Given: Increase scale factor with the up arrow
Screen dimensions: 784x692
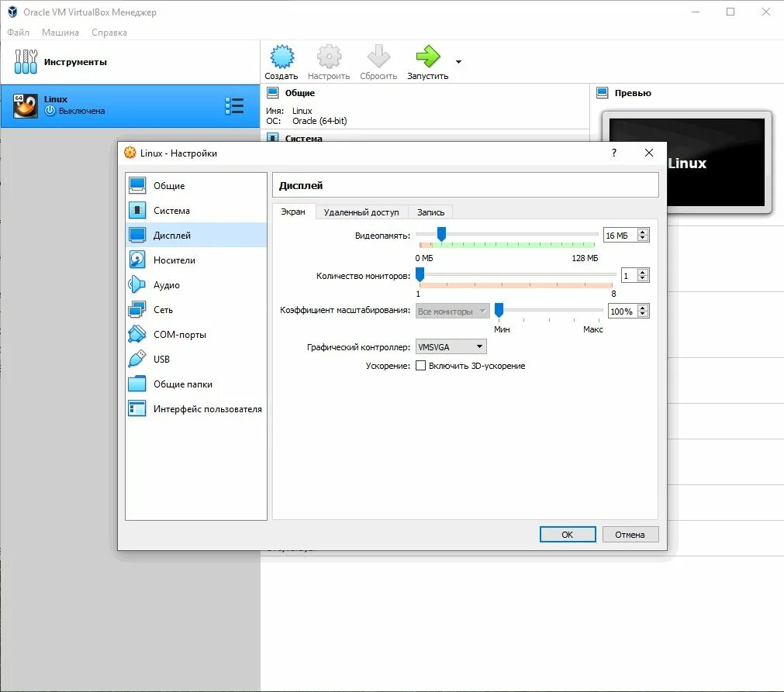Looking at the screenshot, I should tap(643, 308).
